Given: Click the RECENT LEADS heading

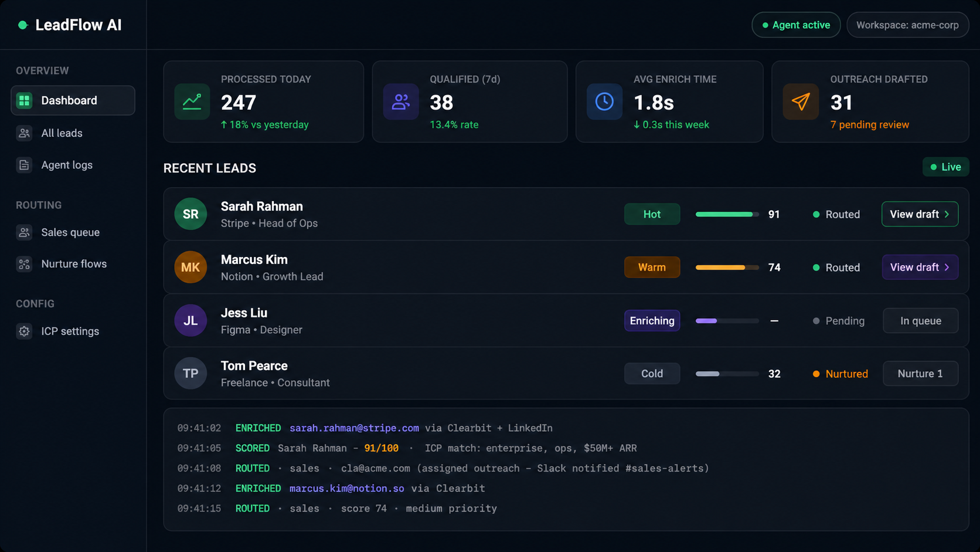Looking at the screenshot, I should point(209,168).
